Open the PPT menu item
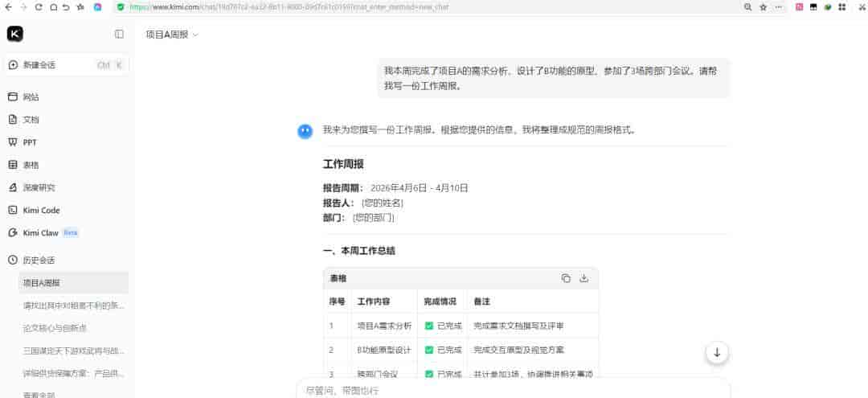868x398 pixels. pyautogui.click(x=68, y=142)
